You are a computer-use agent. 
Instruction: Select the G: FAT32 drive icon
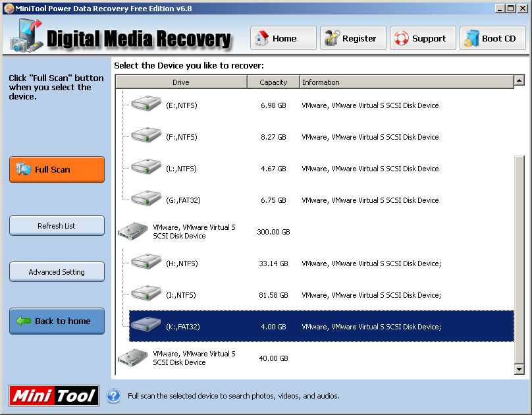point(146,198)
